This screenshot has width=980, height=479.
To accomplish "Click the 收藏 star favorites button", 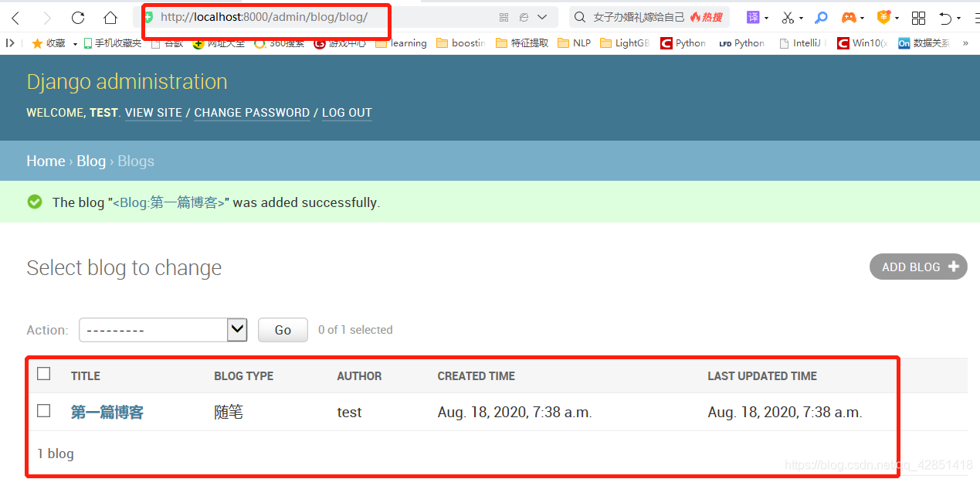I will pos(49,43).
